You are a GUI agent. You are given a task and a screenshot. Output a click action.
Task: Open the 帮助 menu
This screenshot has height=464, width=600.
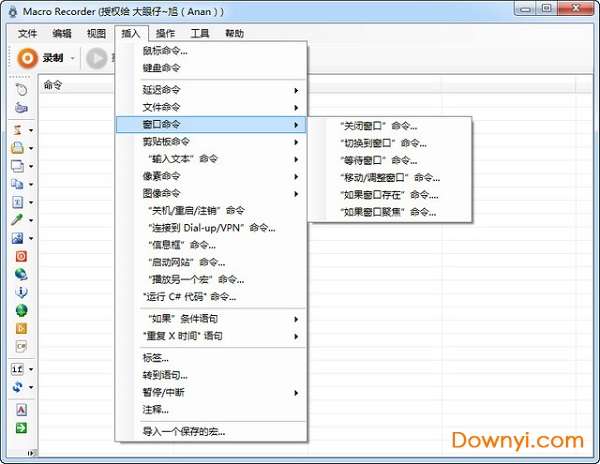pyautogui.click(x=234, y=34)
